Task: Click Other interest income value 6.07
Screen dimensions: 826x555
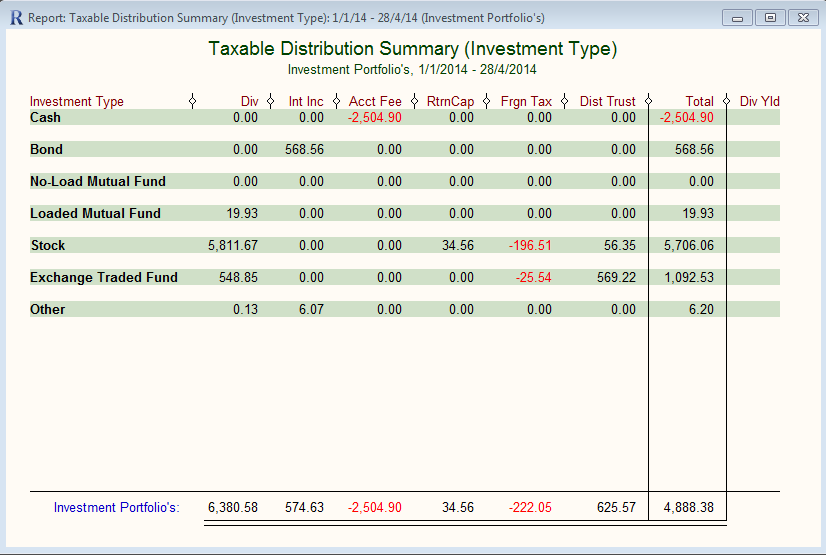Action: pos(311,310)
